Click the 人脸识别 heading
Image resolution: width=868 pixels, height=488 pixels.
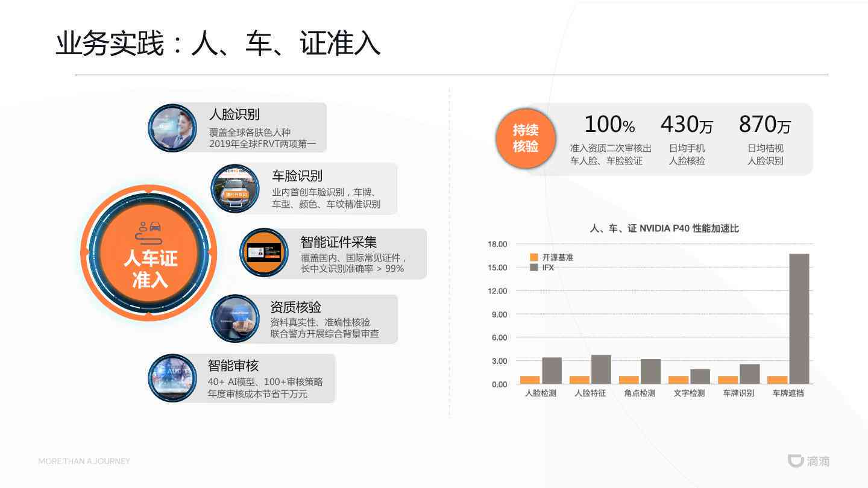tap(234, 114)
